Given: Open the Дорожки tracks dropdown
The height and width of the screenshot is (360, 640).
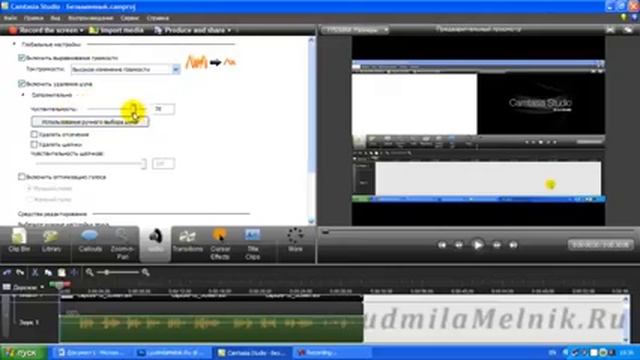Looking at the screenshot, I should 23,287.
